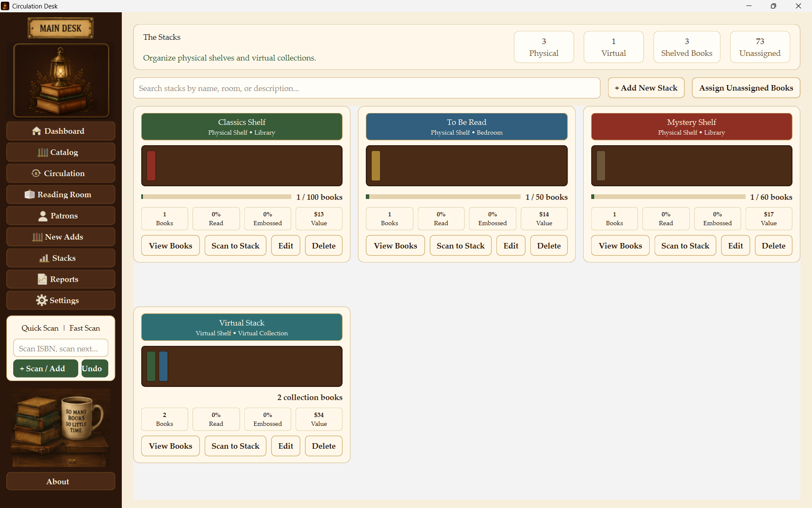Select the Reading Room open book icon

[x=30, y=195]
